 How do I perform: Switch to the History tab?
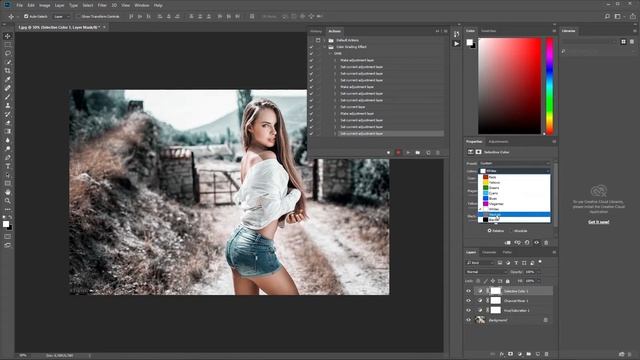(x=316, y=31)
